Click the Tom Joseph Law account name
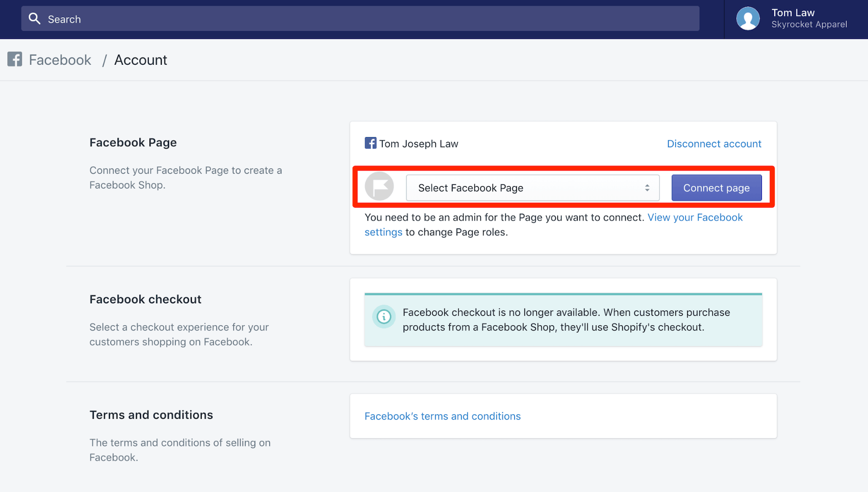Viewport: 868px width, 492px height. [x=418, y=143]
